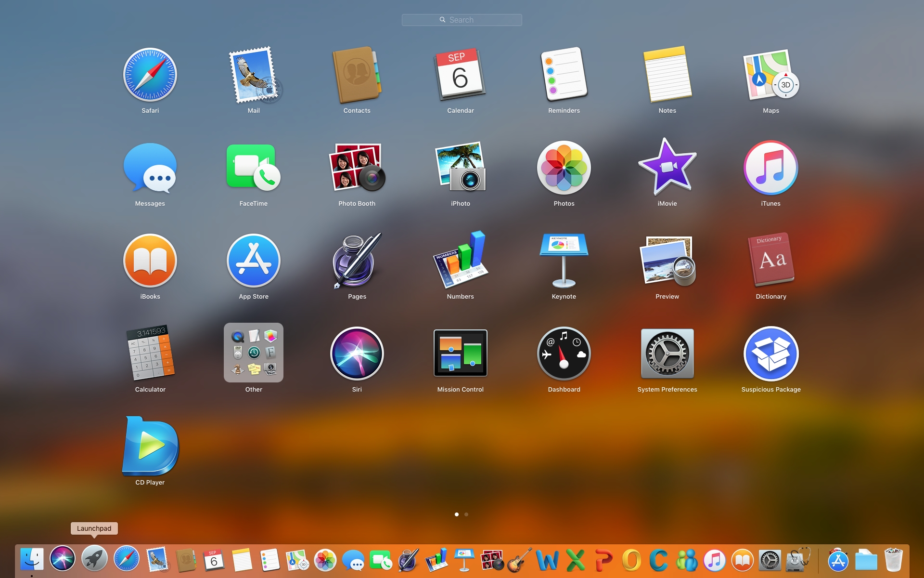This screenshot has width=924, height=578.
Task: Open Photos from the Dock
Action: point(325,560)
